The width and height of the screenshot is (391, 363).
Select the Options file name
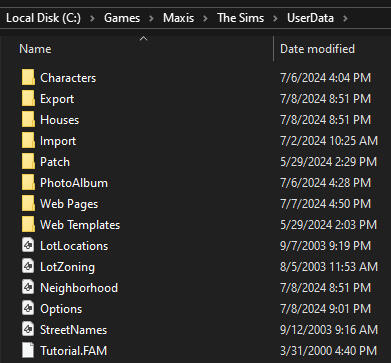61,309
